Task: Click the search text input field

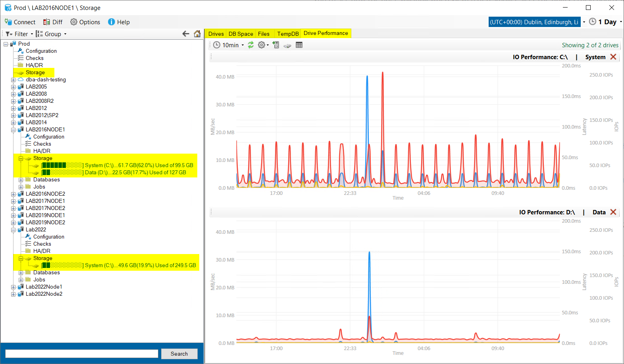Action: pos(81,354)
